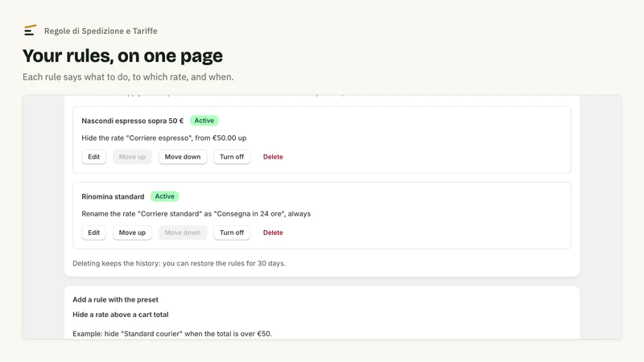This screenshot has height=362, width=644.
Task: Click the Active badge on Rinomina standard rule
Action: (x=165, y=196)
